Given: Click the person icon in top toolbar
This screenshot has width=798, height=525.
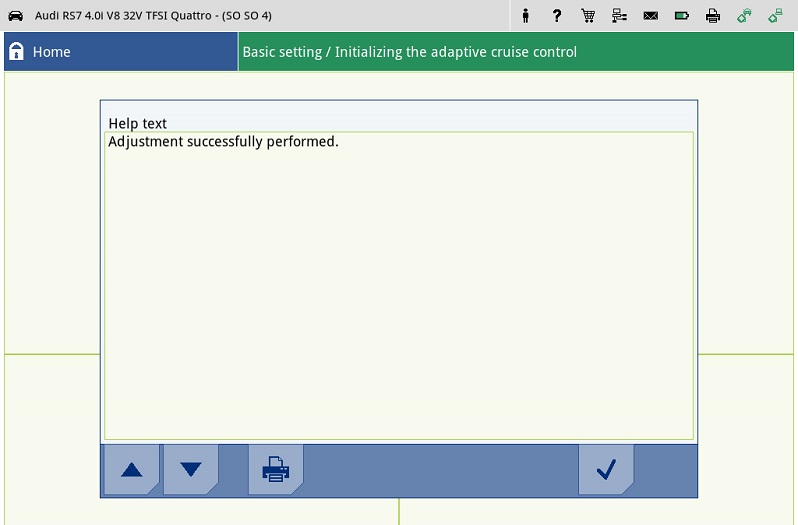Looking at the screenshot, I should click(x=526, y=16).
